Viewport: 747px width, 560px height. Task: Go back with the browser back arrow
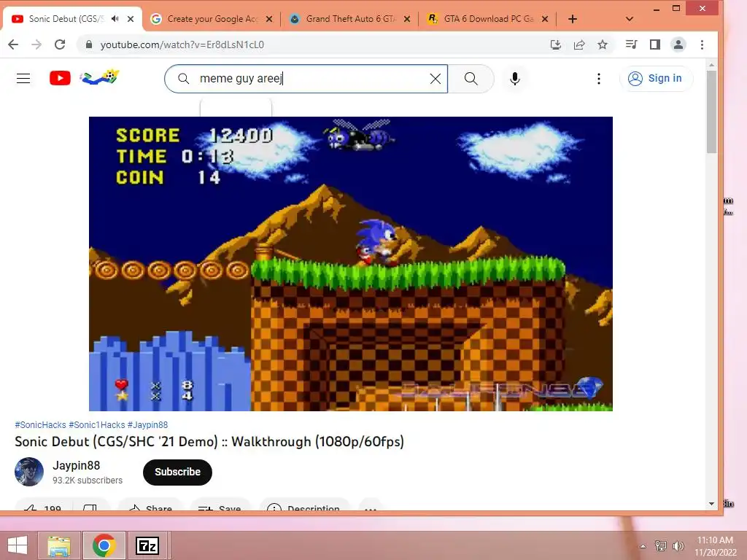pyautogui.click(x=13, y=44)
